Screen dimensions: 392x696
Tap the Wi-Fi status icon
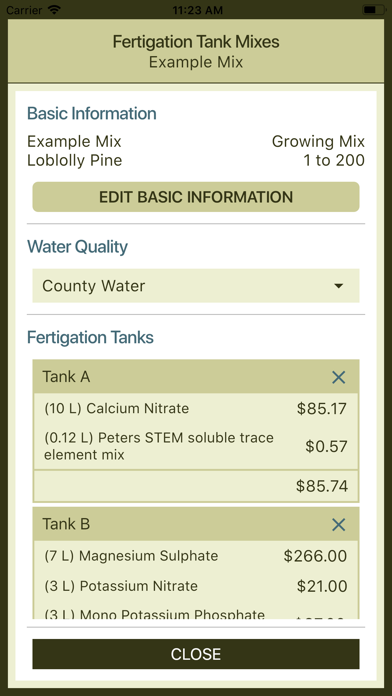point(54,9)
